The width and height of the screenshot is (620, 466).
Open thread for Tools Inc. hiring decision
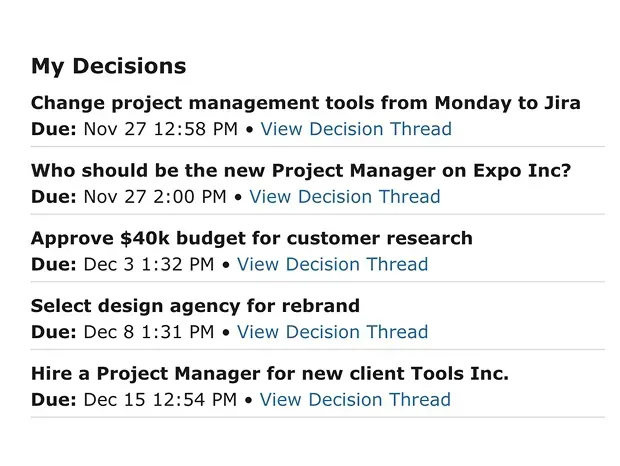(x=355, y=400)
